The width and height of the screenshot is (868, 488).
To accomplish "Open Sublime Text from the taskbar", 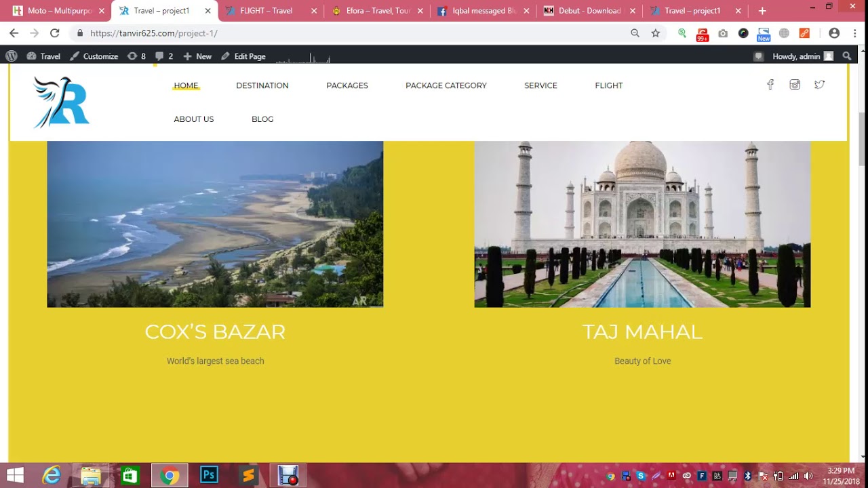I will [x=248, y=475].
